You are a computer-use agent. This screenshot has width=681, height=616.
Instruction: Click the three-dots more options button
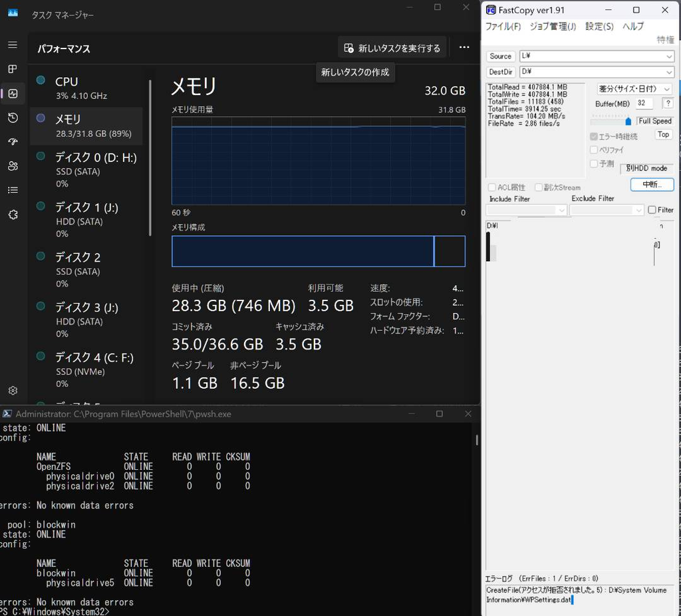(x=464, y=47)
